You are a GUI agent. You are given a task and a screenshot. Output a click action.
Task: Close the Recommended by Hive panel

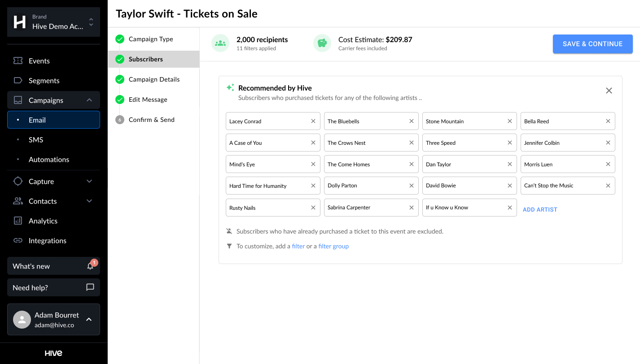609,91
